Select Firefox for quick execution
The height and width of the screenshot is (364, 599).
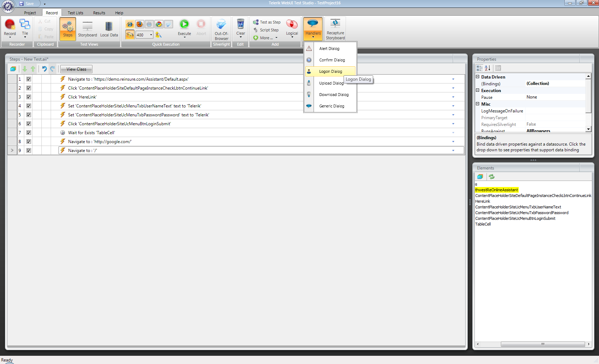pyautogui.click(x=139, y=24)
